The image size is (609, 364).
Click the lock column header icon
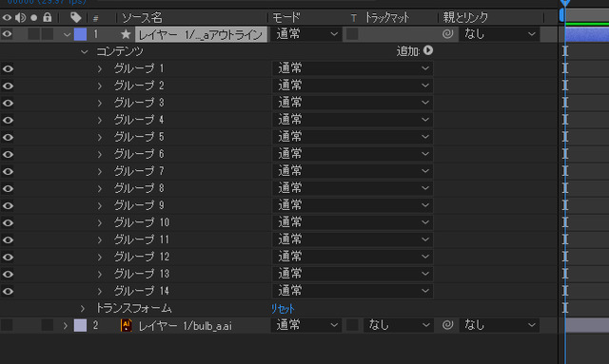click(47, 17)
